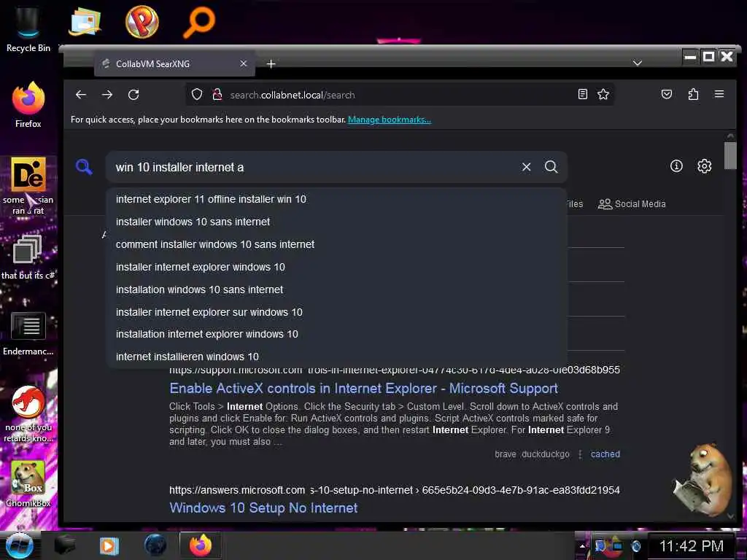The width and height of the screenshot is (747, 560).
Task: Open Recycle Bin on the desktop
Action: click(28, 29)
